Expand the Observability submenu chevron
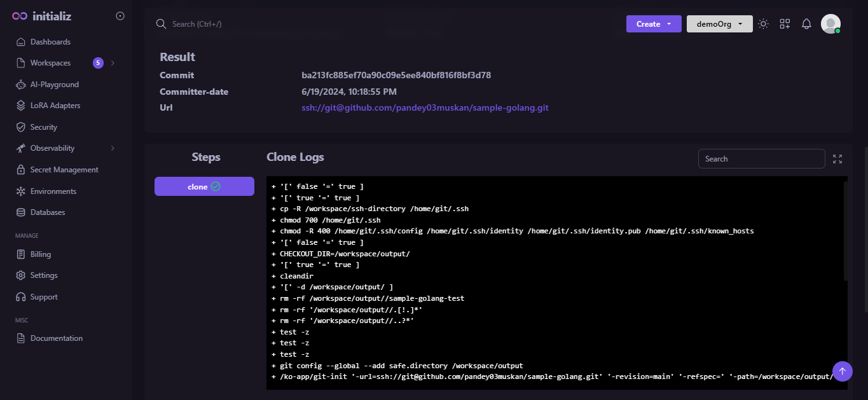868x400 pixels. coord(113,148)
